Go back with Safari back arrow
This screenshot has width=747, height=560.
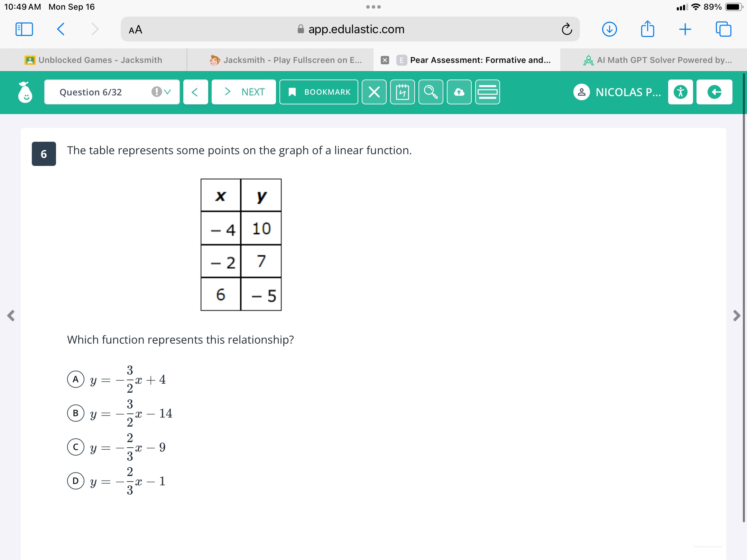click(61, 29)
